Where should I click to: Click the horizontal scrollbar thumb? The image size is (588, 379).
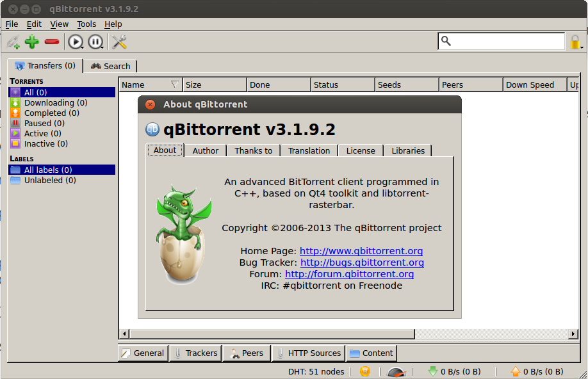(272, 334)
